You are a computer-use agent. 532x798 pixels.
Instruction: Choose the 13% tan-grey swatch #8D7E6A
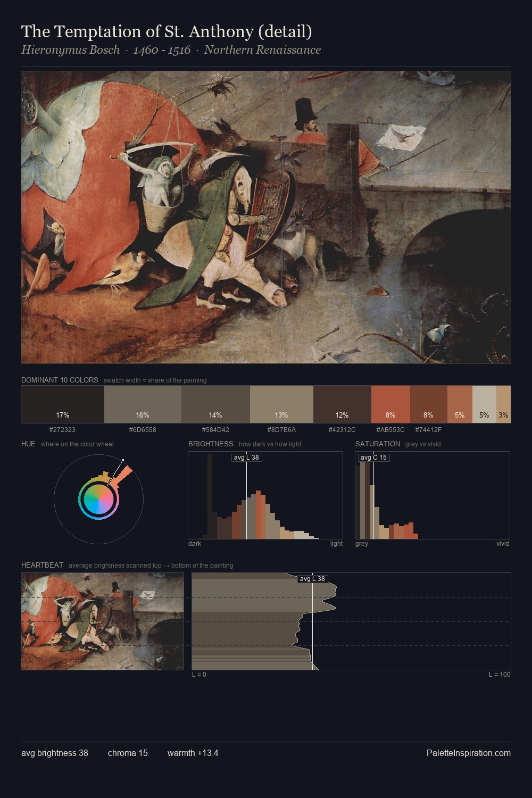[x=281, y=404]
